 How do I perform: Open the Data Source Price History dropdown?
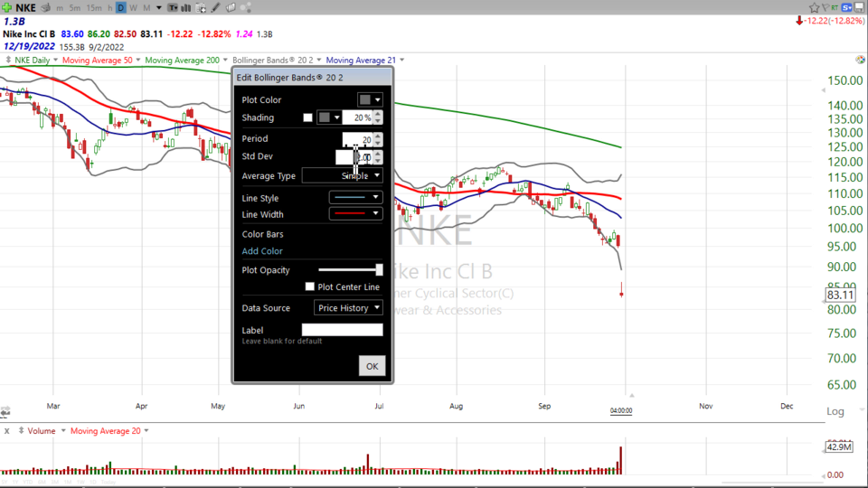pos(349,308)
